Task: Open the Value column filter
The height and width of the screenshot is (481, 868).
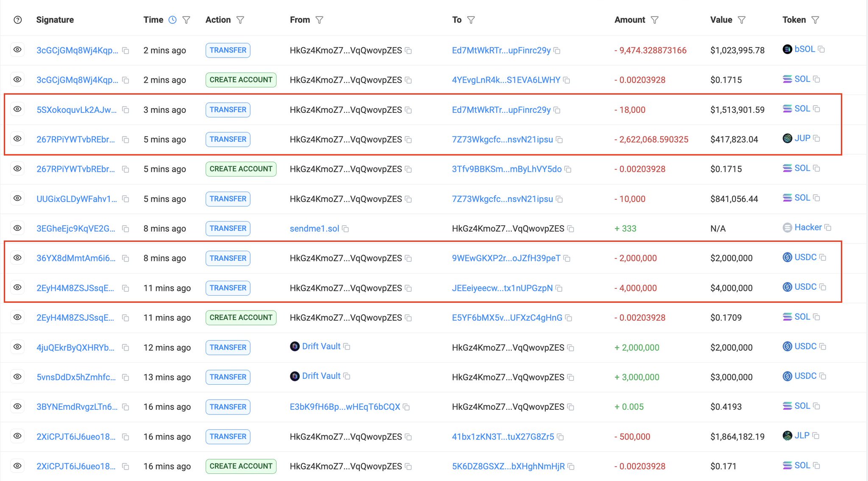Action: coord(742,20)
